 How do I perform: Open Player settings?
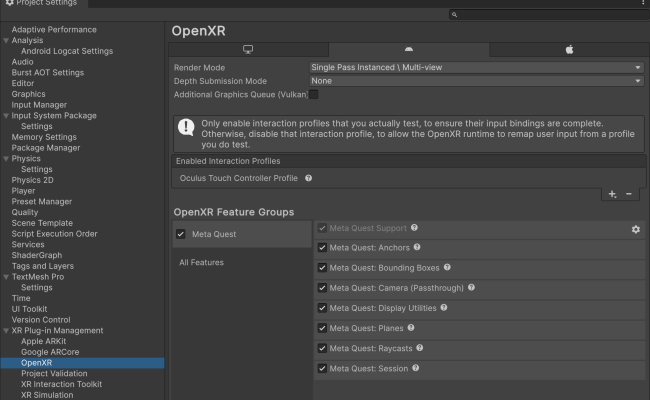point(23,191)
